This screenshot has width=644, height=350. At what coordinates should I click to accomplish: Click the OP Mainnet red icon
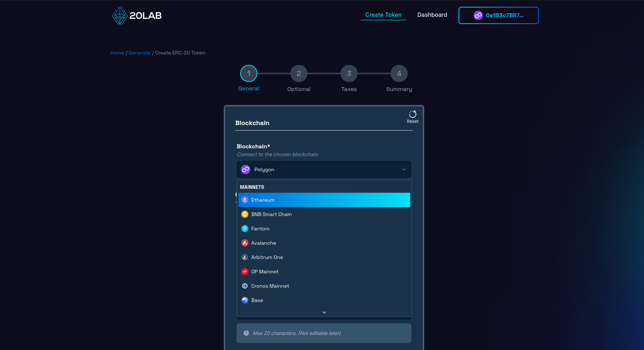click(245, 272)
